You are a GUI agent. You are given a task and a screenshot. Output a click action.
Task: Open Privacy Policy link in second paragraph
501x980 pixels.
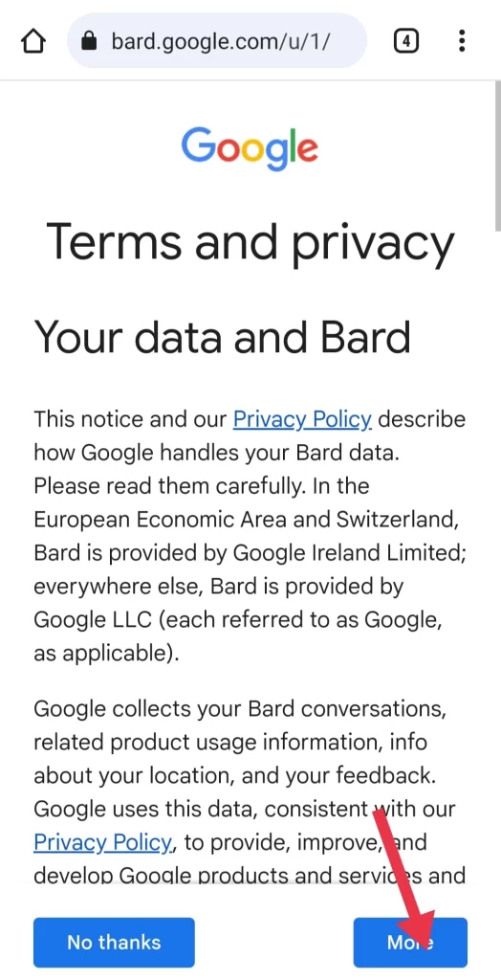coord(102,842)
